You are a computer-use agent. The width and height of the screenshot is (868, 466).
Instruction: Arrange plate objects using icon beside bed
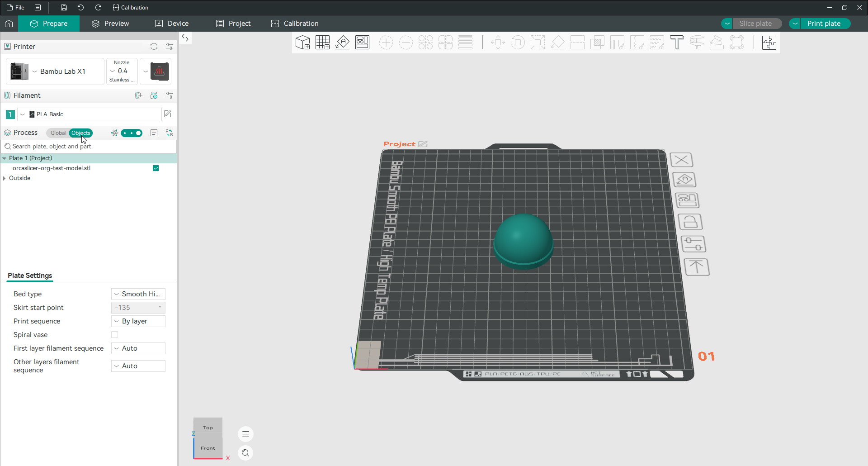click(x=687, y=200)
